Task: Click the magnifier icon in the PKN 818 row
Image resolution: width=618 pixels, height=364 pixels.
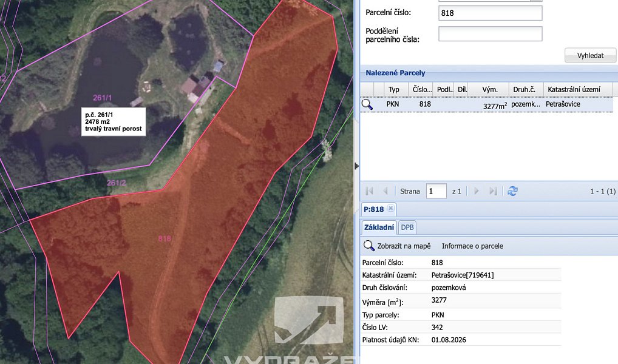Action: (367, 104)
